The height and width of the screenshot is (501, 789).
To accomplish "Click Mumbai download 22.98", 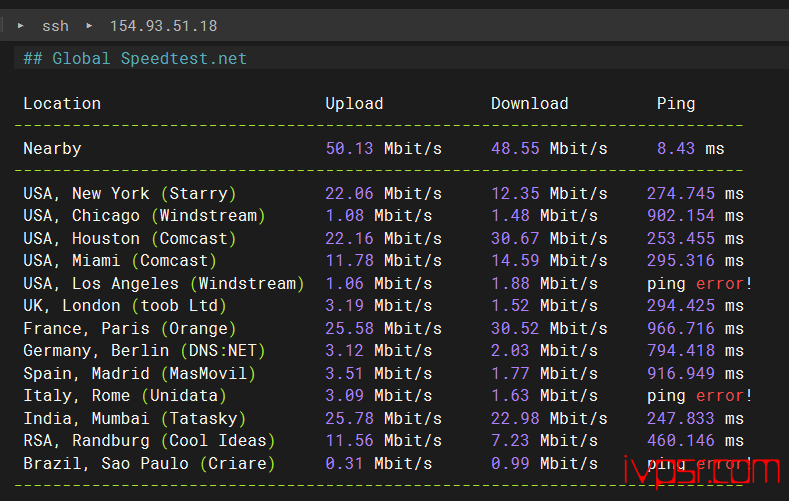I will (x=515, y=419).
